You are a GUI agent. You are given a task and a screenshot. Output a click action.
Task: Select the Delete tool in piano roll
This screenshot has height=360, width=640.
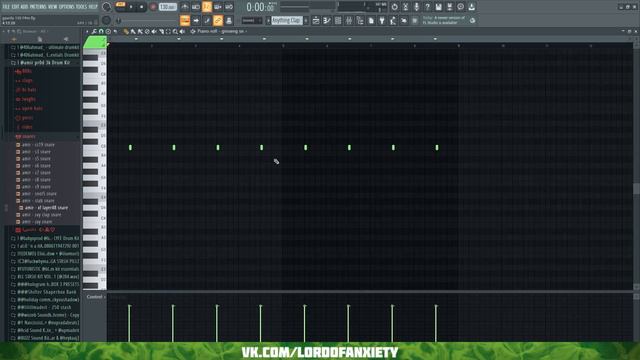147,31
